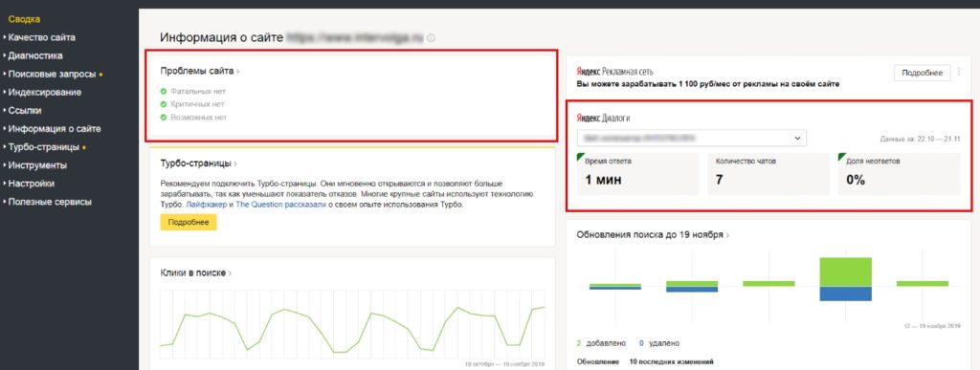Click yellow dot beside sidebar Турбо-страницы
The image size is (980, 370).
[84, 148]
